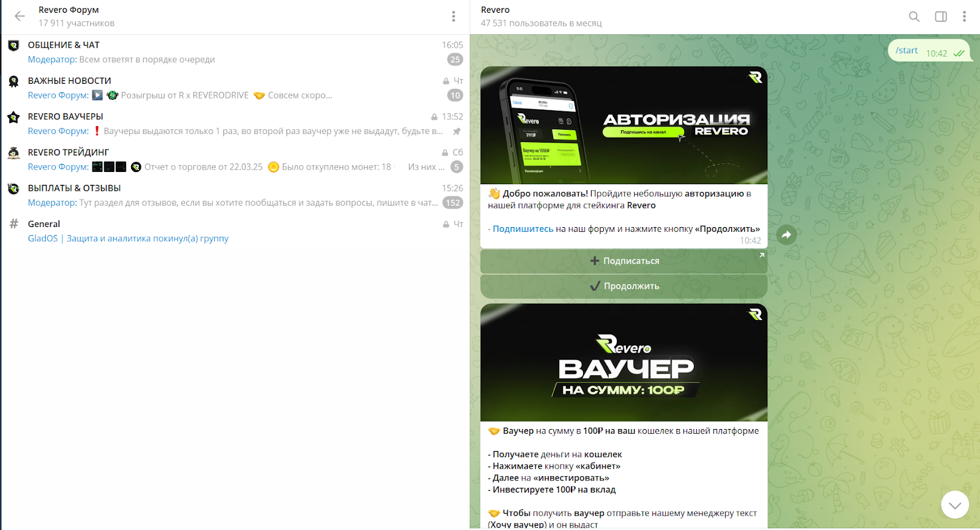The image size is (980, 530).
Task: Open Revero chat three-dot menu
Action: click(x=964, y=17)
